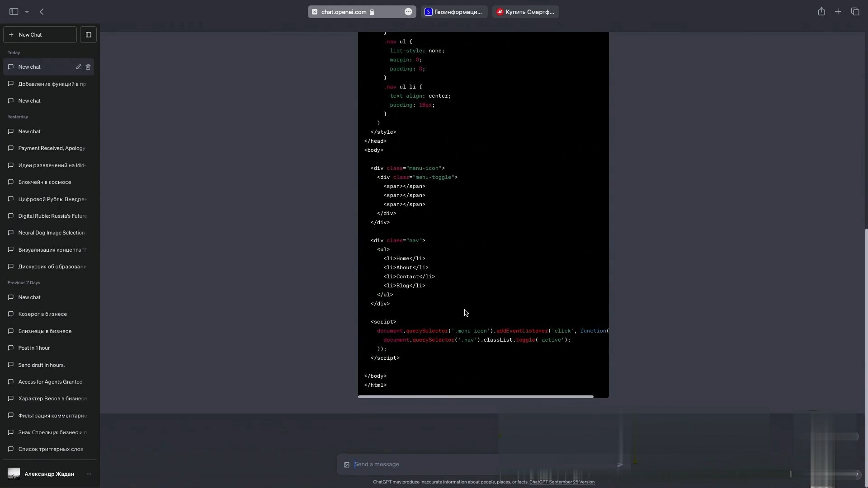Open 'Фильтрация комментарие' chat
The height and width of the screenshot is (488, 868).
(x=49, y=416)
